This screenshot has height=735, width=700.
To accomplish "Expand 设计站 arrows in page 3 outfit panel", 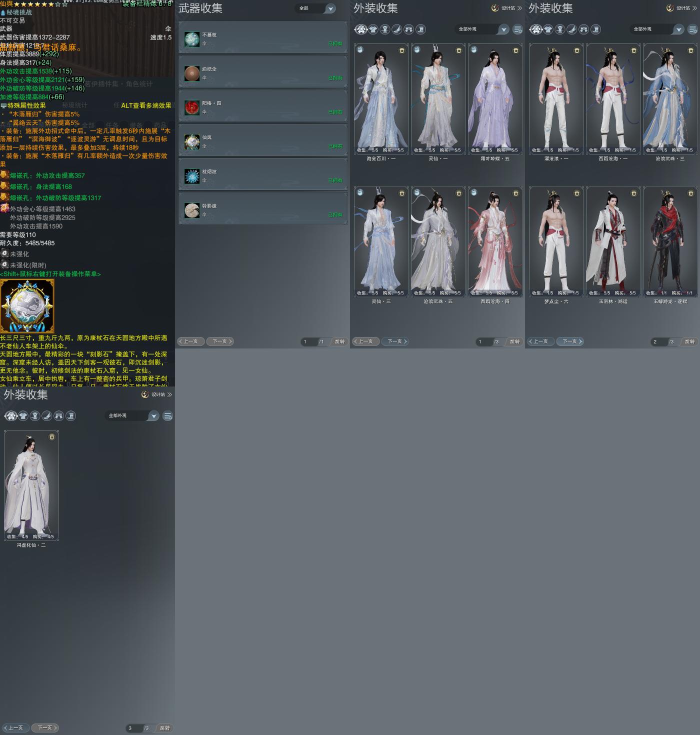I will (x=169, y=394).
